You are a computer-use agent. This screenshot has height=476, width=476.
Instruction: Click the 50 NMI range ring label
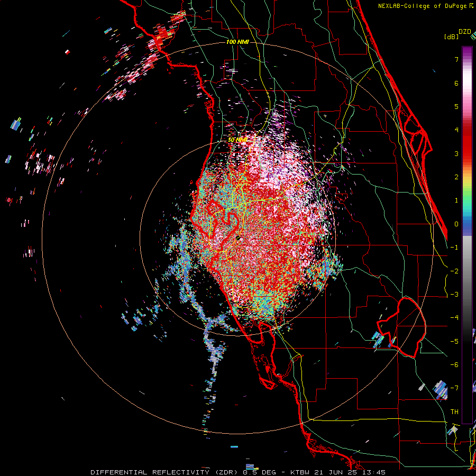coord(237,140)
